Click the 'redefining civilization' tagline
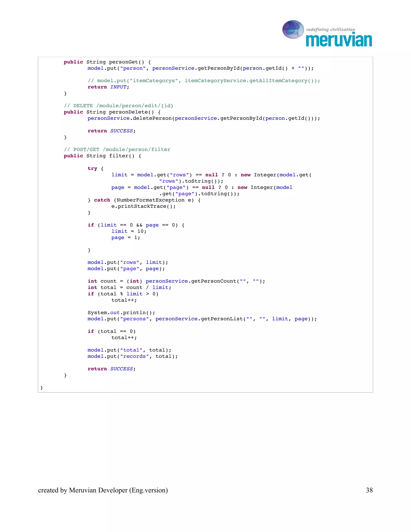 pyautogui.click(x=330, y=30)
